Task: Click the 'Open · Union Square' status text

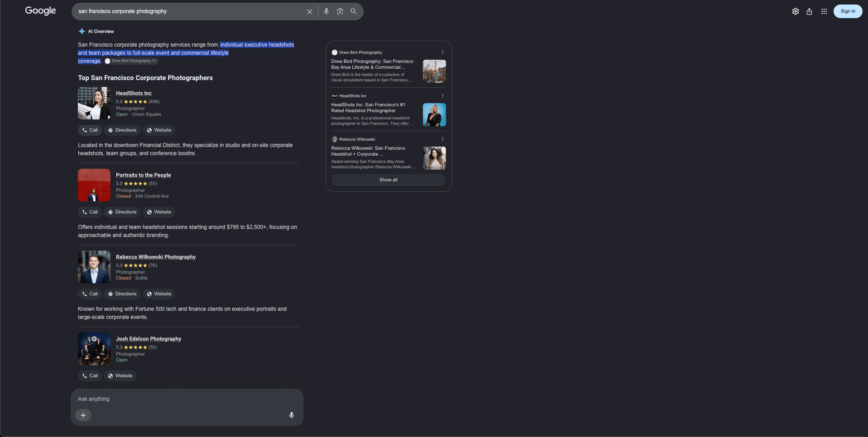Action: tap(139, 114)
